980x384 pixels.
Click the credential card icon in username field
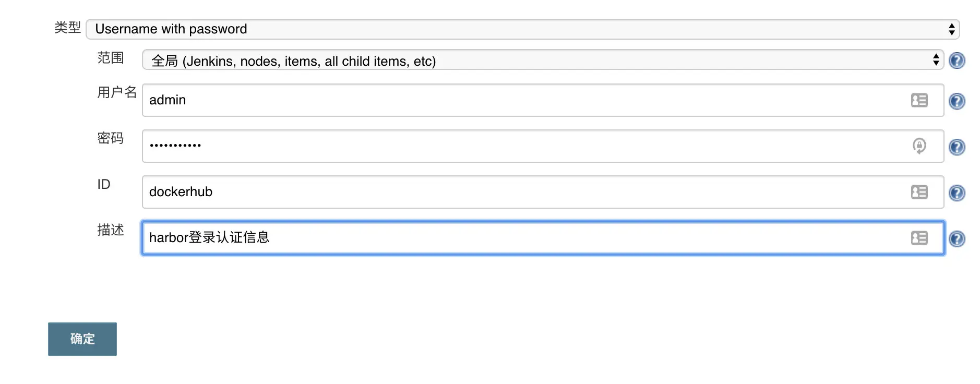click(x=919, y=100)
